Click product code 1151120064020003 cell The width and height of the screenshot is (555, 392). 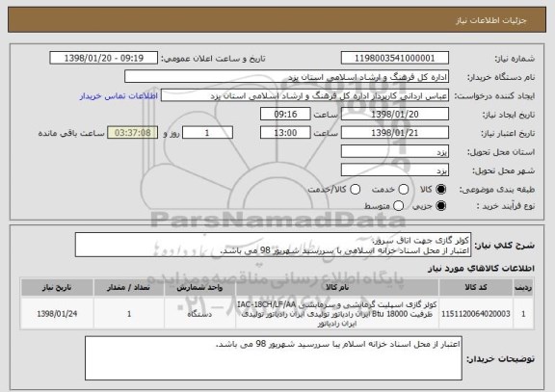tap(476, 314)
